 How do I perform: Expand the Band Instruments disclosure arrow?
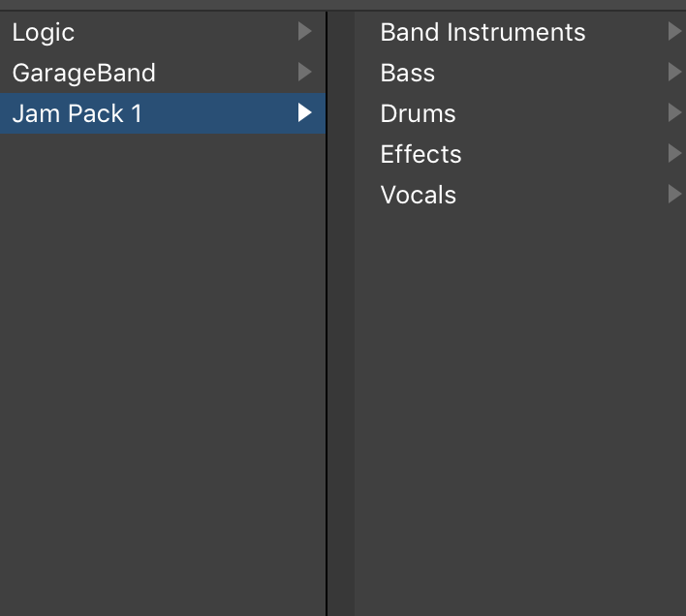click(x=674, y=32)
